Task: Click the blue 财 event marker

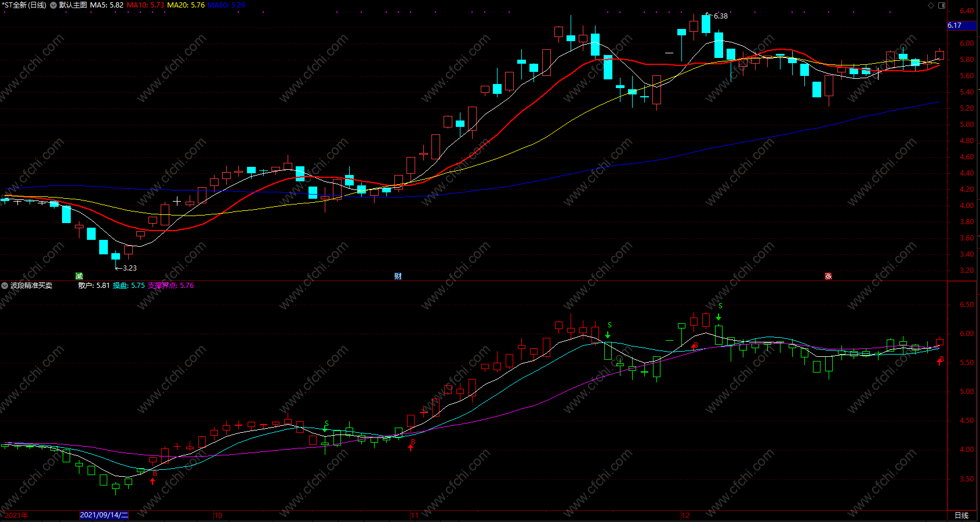Action: click(398, 276)
